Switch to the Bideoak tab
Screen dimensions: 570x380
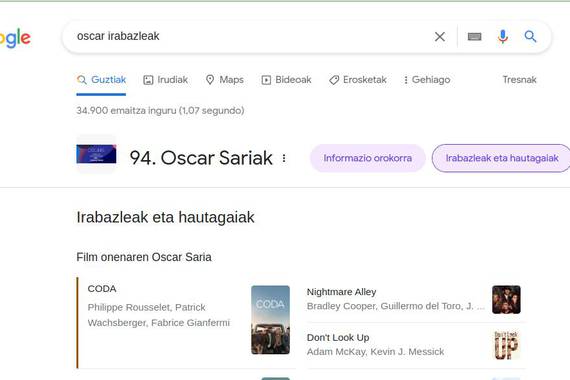pyautogui.click(x=286, y=80)
